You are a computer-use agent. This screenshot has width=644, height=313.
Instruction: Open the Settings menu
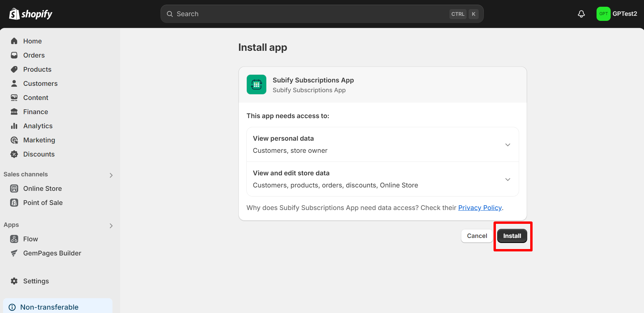click(36, 281)
